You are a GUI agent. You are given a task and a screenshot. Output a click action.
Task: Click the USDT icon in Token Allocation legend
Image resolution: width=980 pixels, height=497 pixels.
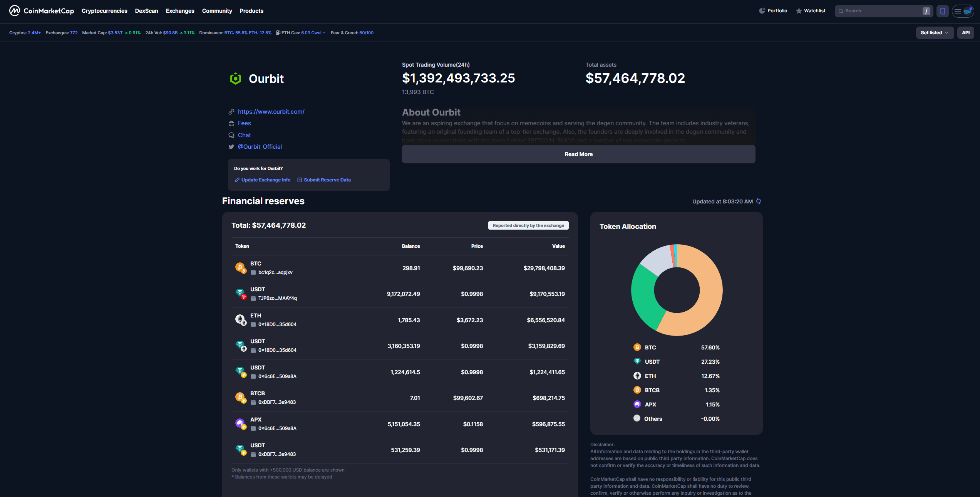tap(637, 361)
